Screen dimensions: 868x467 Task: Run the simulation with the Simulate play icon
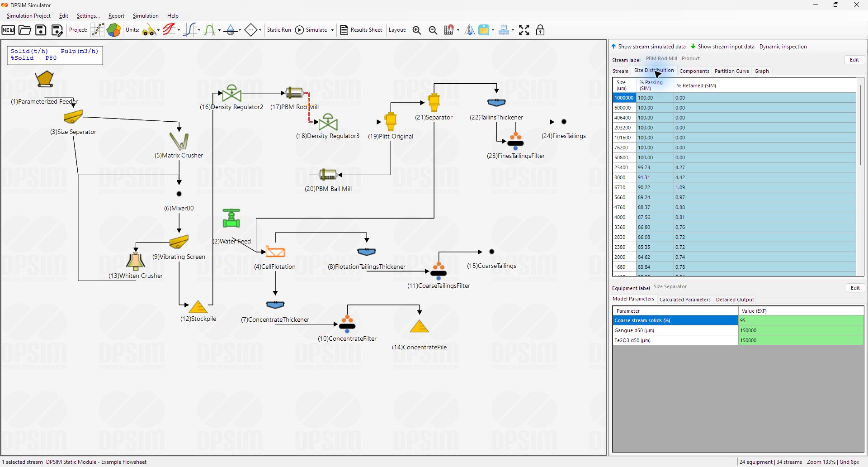299,30
